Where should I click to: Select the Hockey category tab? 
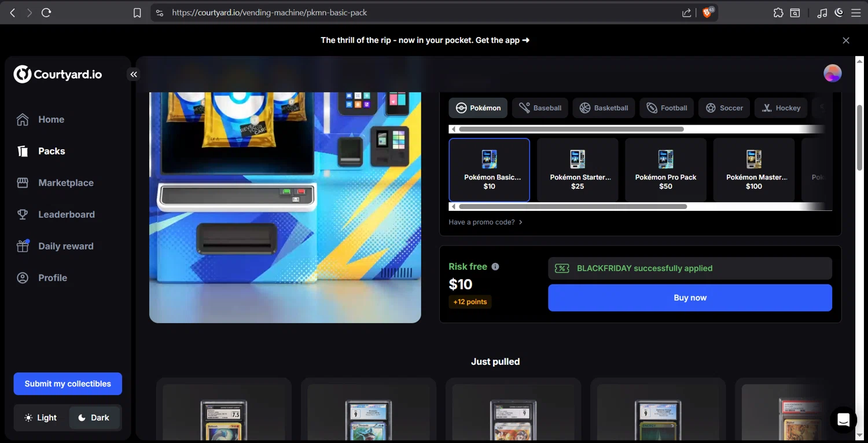pyautogui.click(x=781, y=108)
